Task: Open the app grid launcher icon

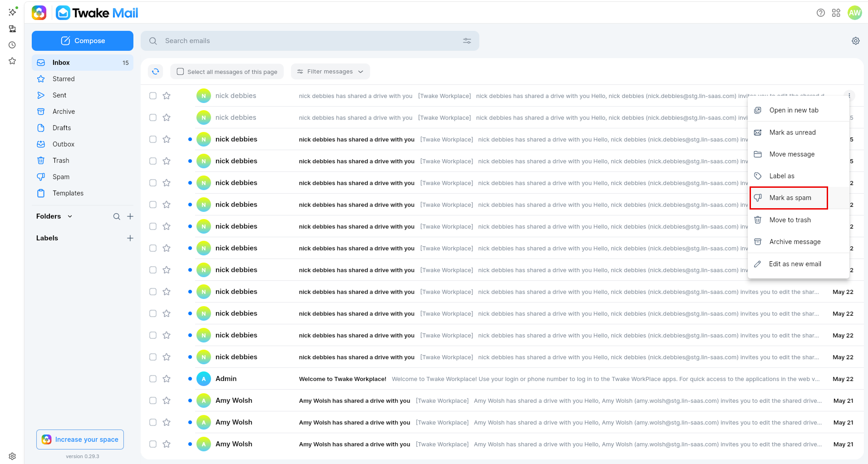Action: click(836, 13)
